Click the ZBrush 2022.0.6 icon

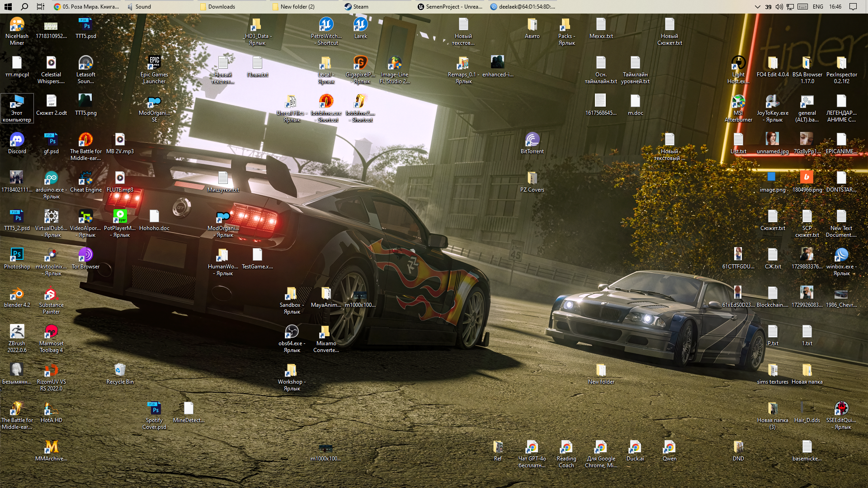click(17, 333)
